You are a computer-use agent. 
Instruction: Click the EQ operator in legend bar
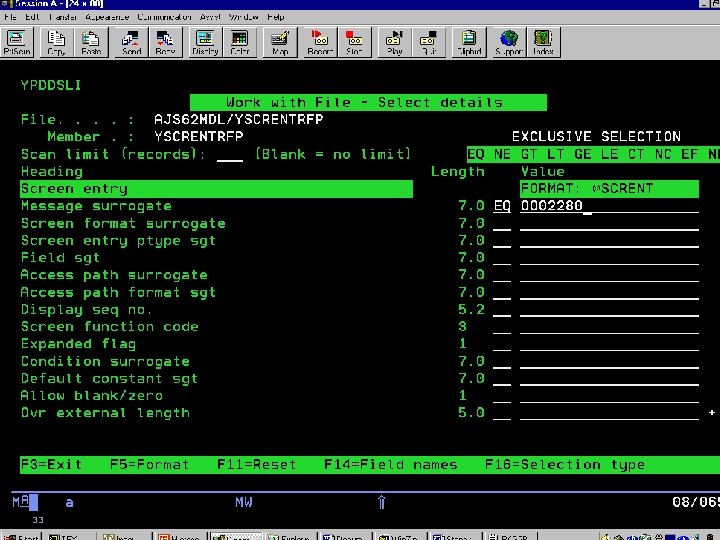pos(476,154)
